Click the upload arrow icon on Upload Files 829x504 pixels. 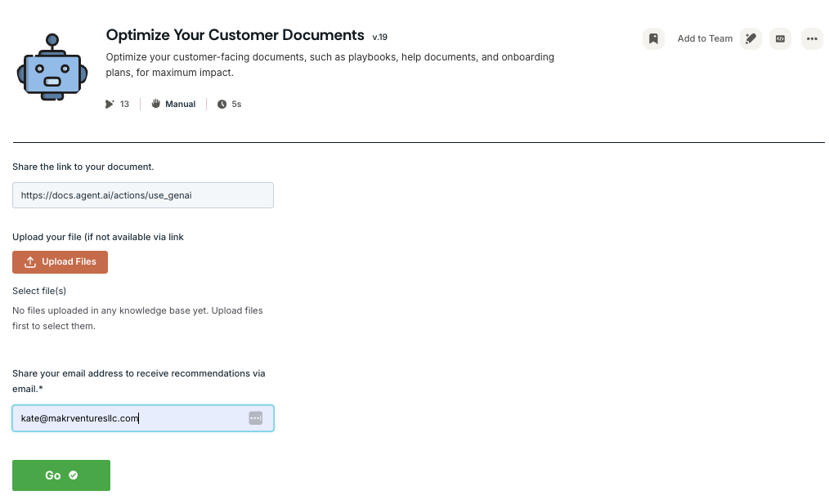(x=30, y=262)
